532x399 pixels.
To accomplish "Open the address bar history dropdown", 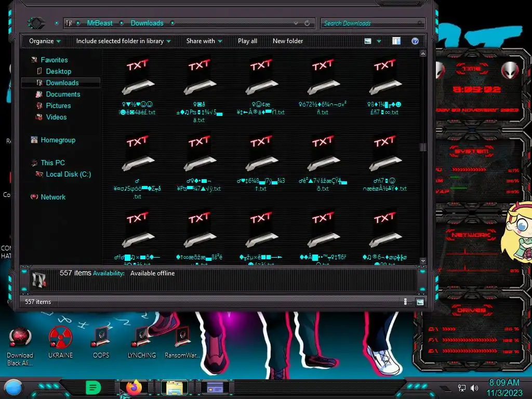I will 296,23.
